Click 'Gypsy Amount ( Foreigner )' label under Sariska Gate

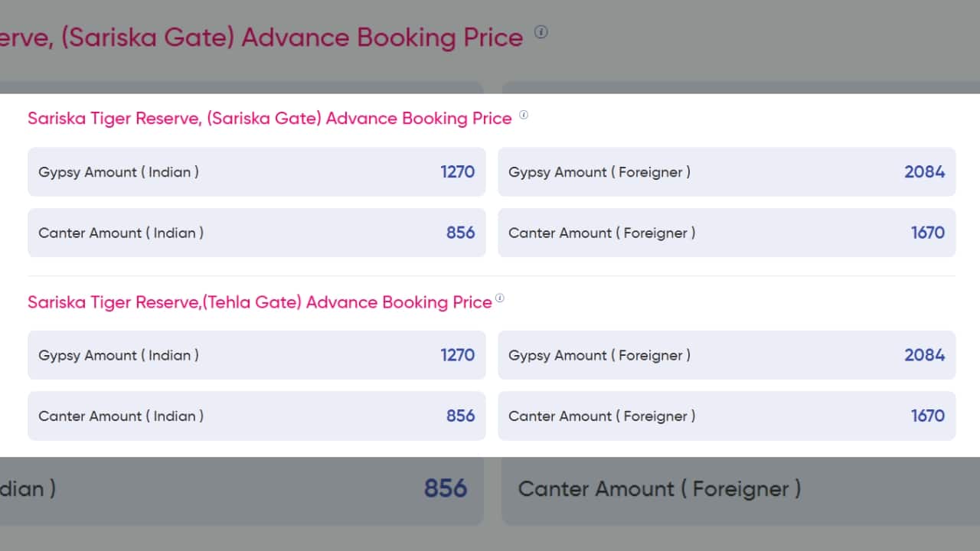[599, 172]
